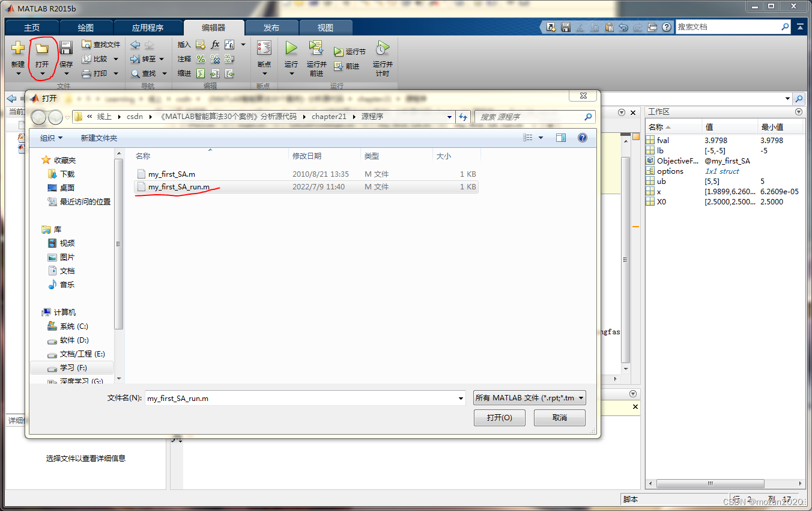Expand the 运行 dropdown arrow
This screenshot has width=812, height=511.
(291, 75)
